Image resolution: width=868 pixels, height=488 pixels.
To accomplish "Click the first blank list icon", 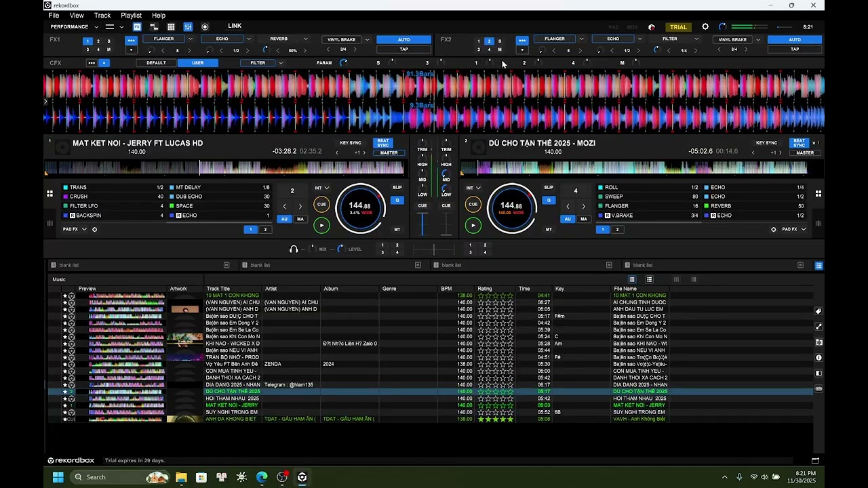I will [54, 265].
